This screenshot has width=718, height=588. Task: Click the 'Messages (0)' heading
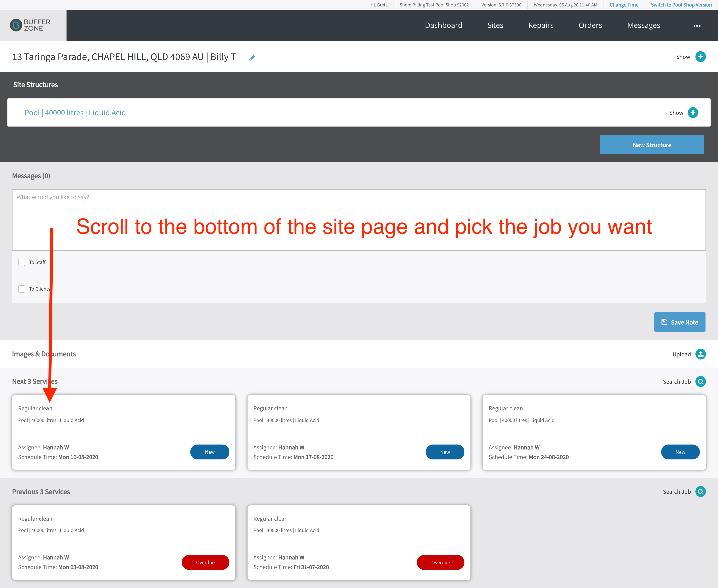(31, 176)
